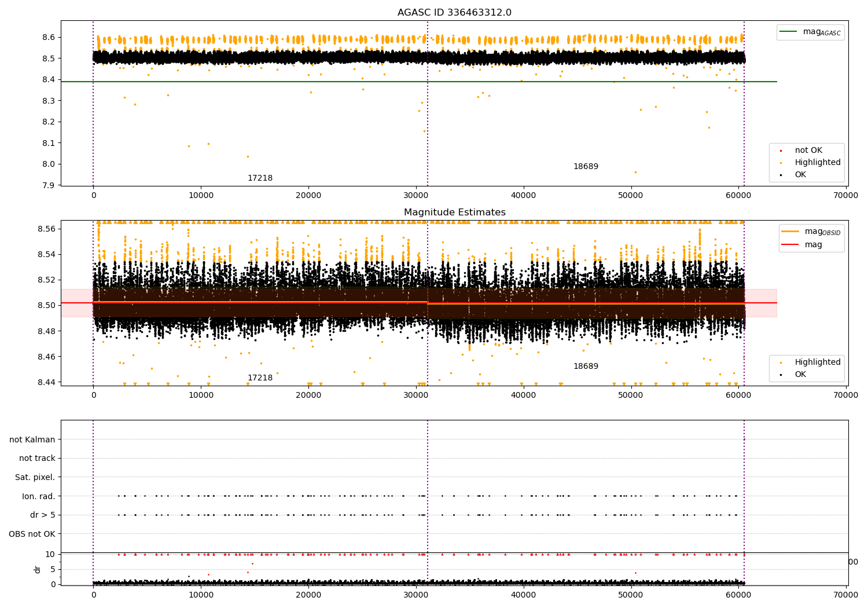Click the black 'OK' marker in top plot legend
868x608 pixels.
[x=781, y=175]
